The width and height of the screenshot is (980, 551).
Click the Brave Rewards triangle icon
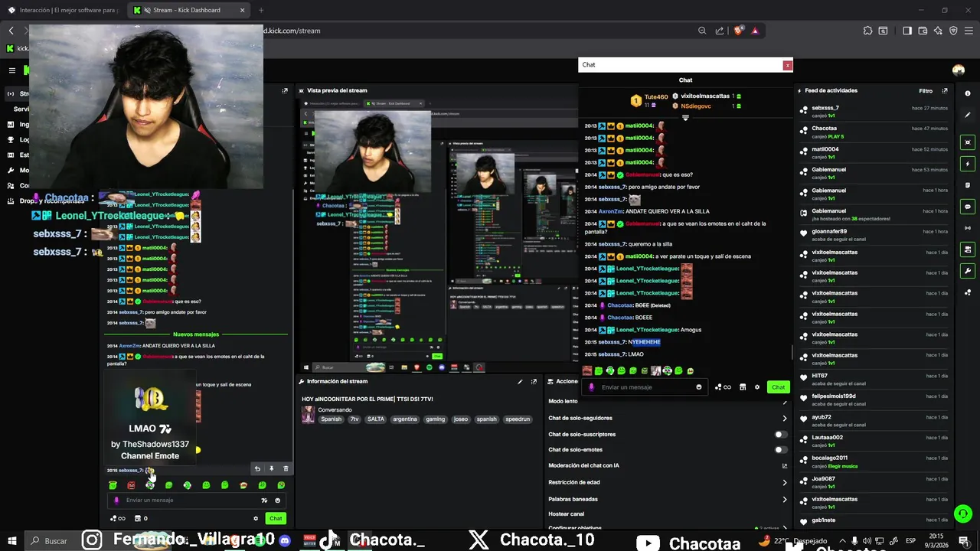pyautogui.click(x=755, y=31)
